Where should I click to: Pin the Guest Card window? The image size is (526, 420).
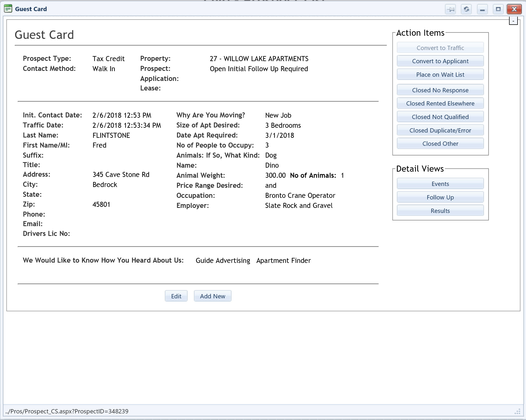450,9
